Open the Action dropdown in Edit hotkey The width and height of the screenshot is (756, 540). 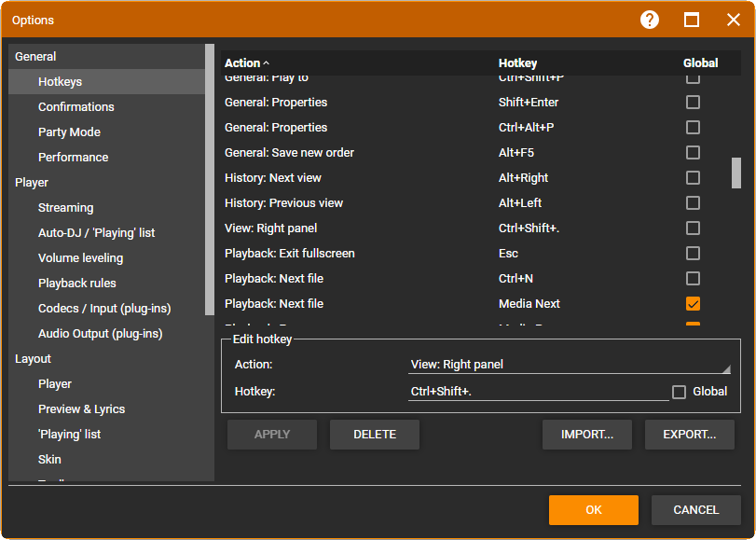point(569,365)
